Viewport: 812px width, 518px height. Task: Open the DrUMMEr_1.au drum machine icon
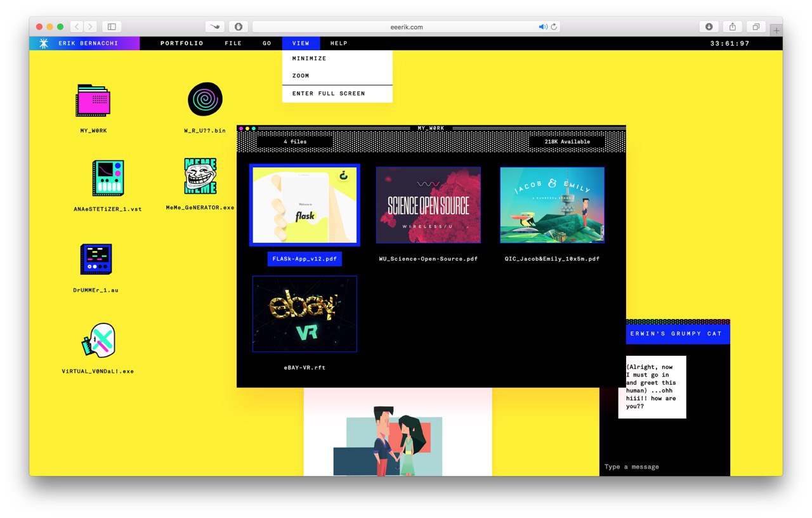(x=96, y=259)
